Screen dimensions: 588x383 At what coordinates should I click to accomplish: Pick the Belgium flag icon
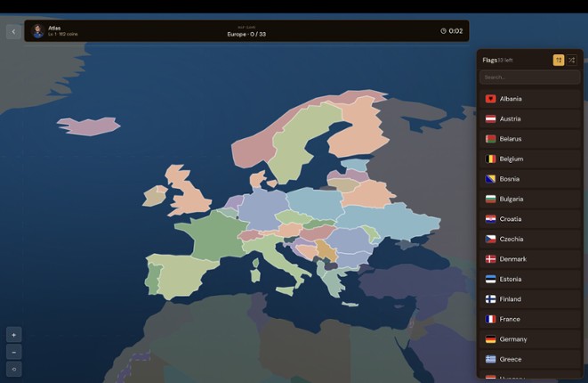490,159
